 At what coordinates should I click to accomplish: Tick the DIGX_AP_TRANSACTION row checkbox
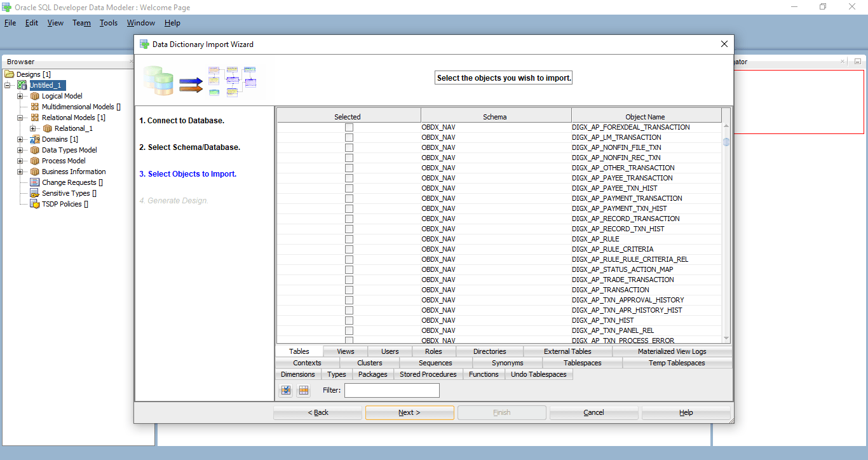[349, 290]
